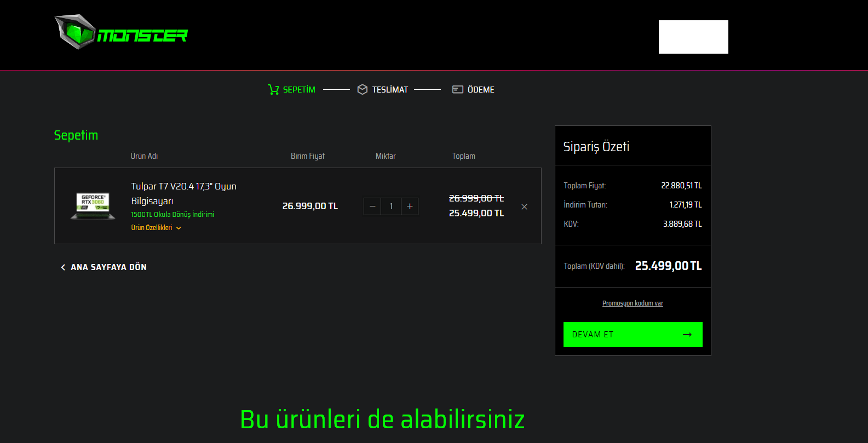Click the İndirim Tutarı label
Viewport: 868px width, 443px height.
(x=585, y=205)
